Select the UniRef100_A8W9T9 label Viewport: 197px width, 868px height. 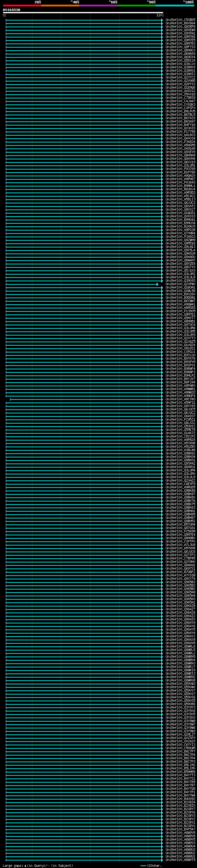coord(180,860)
